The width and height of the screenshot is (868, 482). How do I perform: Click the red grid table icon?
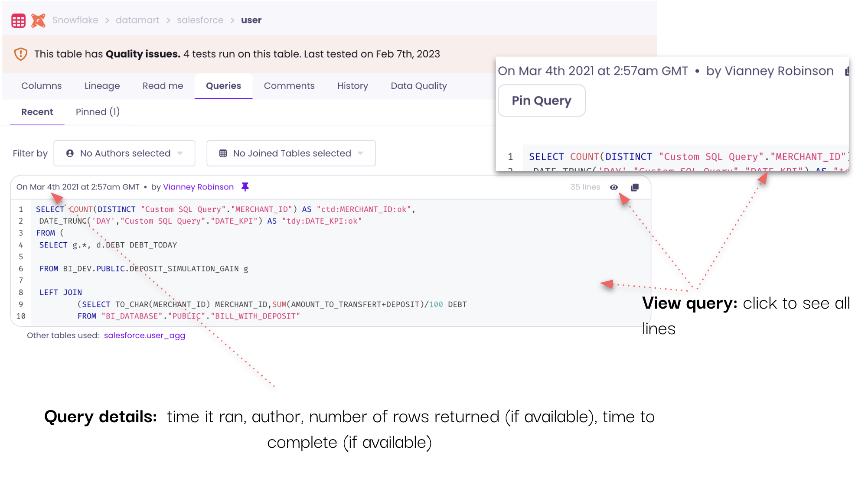(x=18, y=20)
